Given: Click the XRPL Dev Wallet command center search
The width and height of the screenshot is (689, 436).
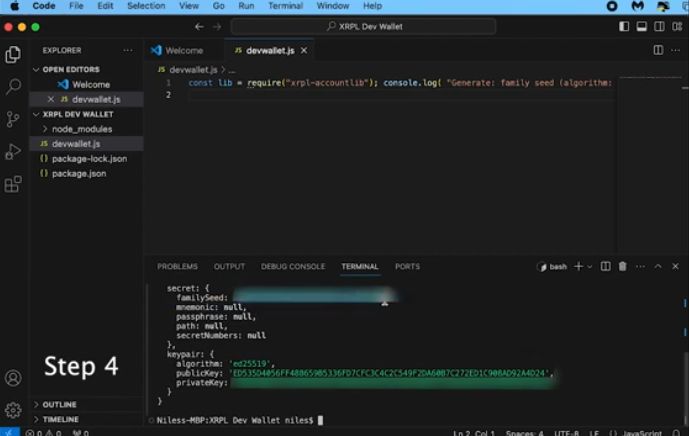Looking at the screenshot, I should point(363,27).
